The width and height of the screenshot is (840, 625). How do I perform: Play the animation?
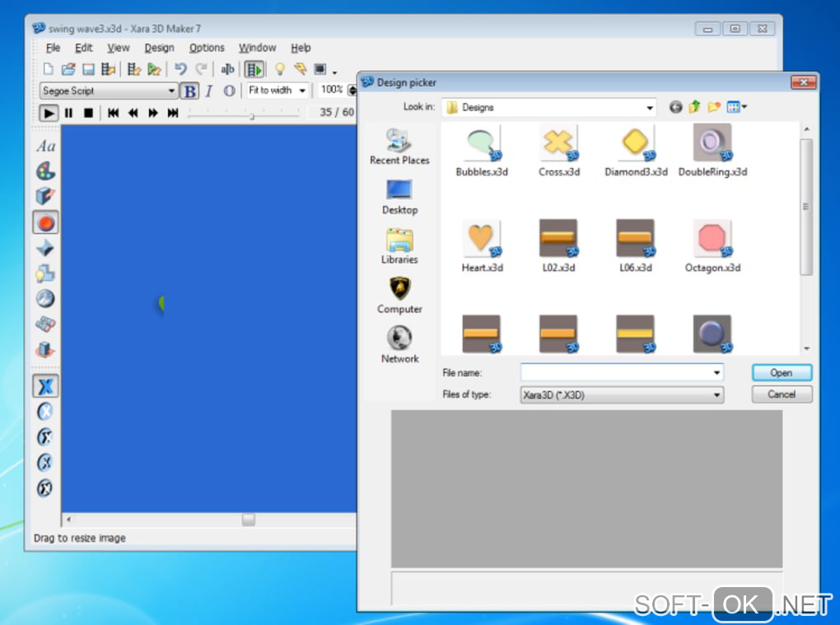point(49,113)
